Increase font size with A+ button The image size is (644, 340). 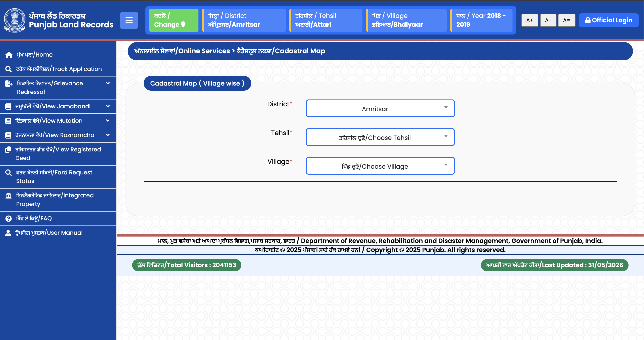[x=530, y=20]
